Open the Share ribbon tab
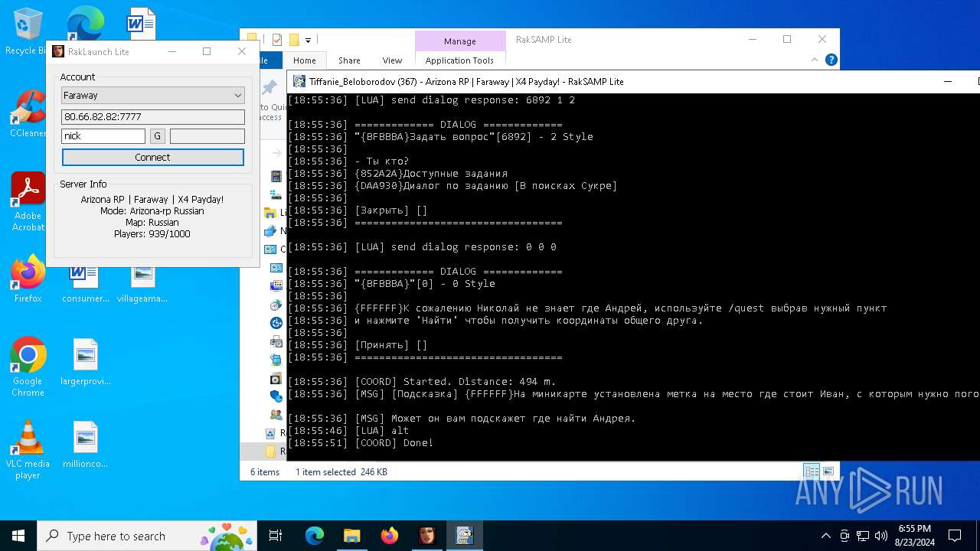 (349, 60)
